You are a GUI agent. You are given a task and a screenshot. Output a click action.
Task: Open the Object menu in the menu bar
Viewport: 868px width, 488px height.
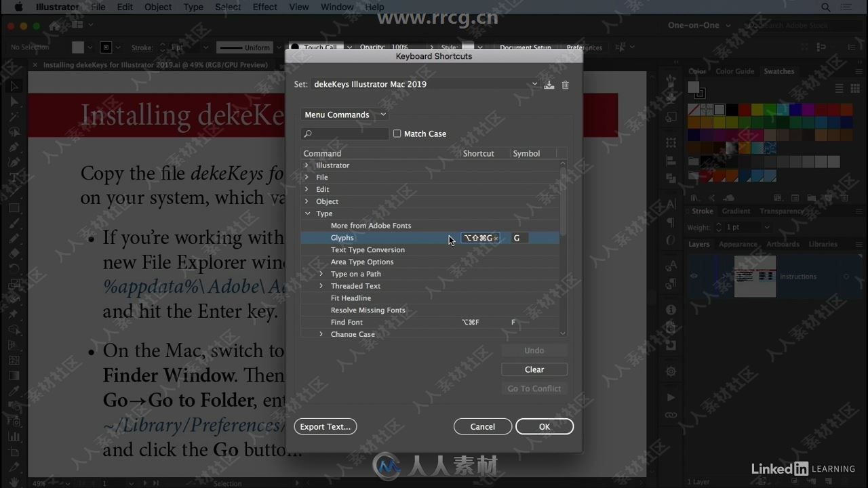pyautogui.click(x=158, y=7)
